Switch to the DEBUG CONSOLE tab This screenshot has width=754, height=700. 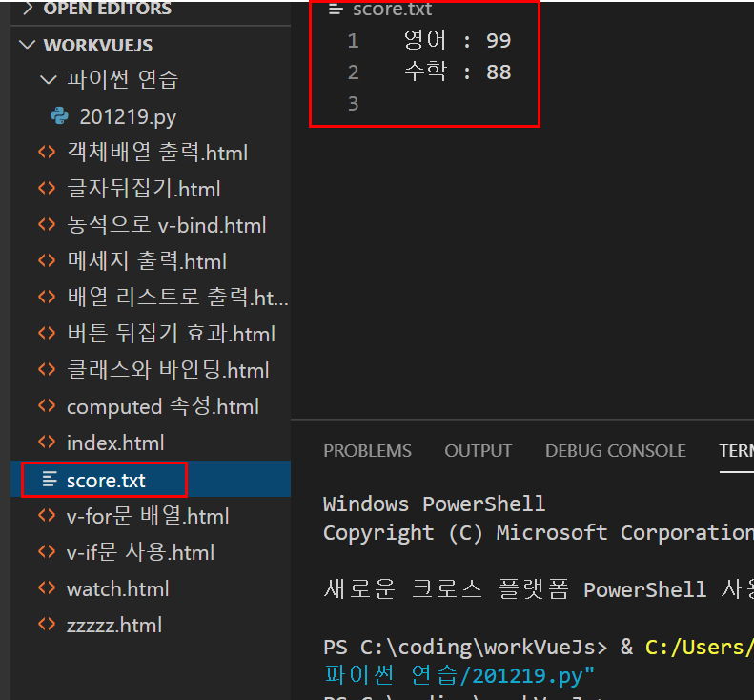click(616, 451)
